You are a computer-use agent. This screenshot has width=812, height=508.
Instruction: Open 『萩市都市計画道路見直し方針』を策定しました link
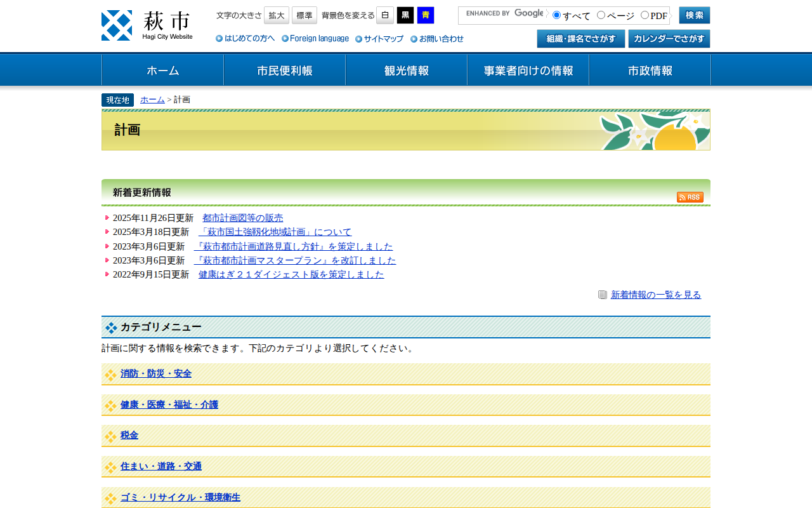coord(294,246)
